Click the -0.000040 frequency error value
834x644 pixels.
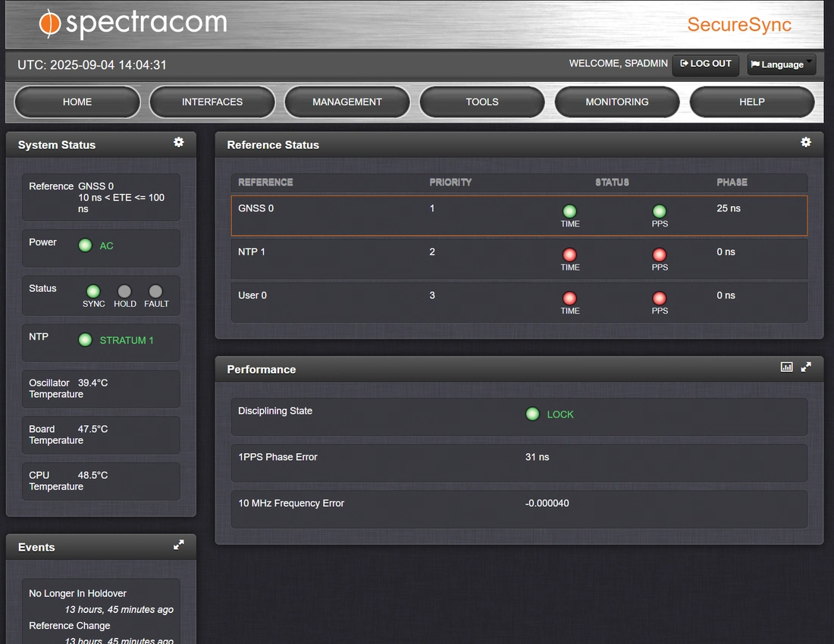tap(547, 503)
